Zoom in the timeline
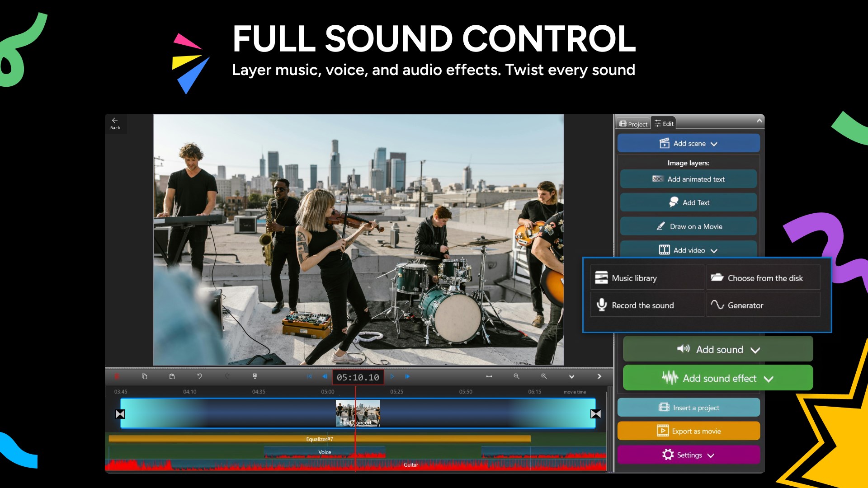Image resolution: width=868 pixels, height=488 pixels. [x=544, y=376]
